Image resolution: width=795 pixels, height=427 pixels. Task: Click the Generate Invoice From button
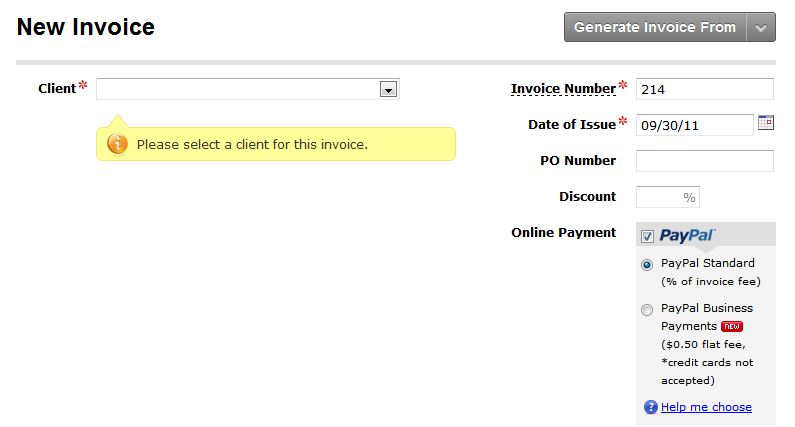coord(655,27)
